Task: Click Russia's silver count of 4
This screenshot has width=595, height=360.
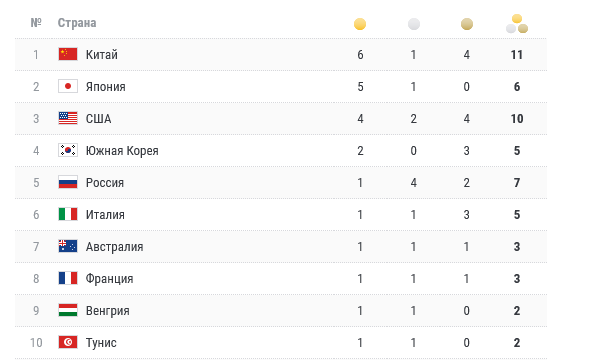Action: pyautogui.click(x=414, y=182)
